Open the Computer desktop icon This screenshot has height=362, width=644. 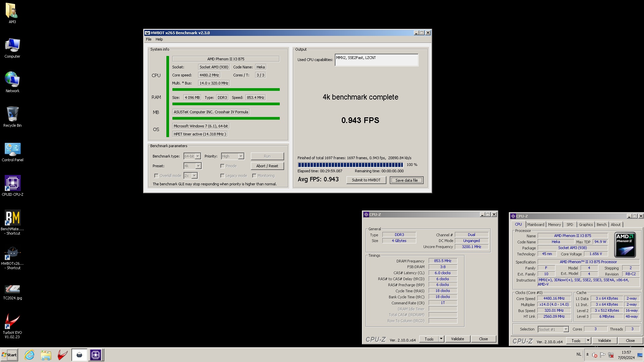tap(12, 48)
